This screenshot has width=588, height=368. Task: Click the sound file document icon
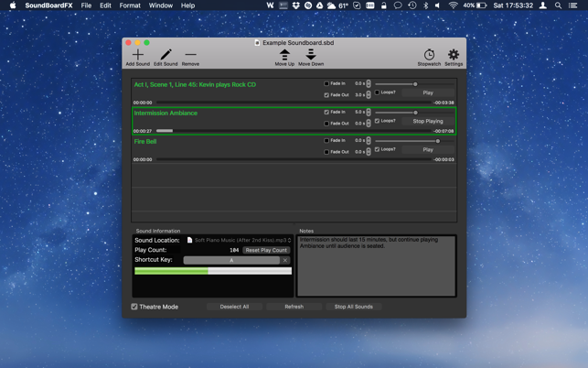(189, 240)
